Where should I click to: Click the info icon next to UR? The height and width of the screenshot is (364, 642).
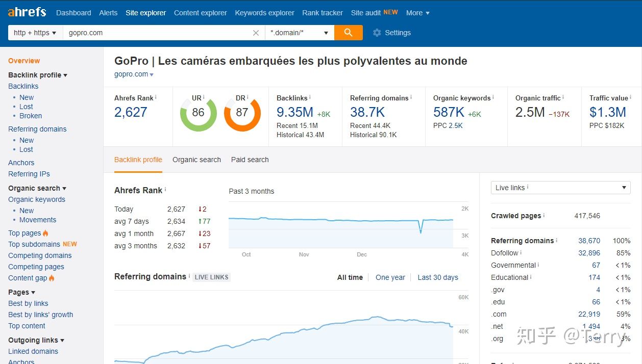point(204,97)
